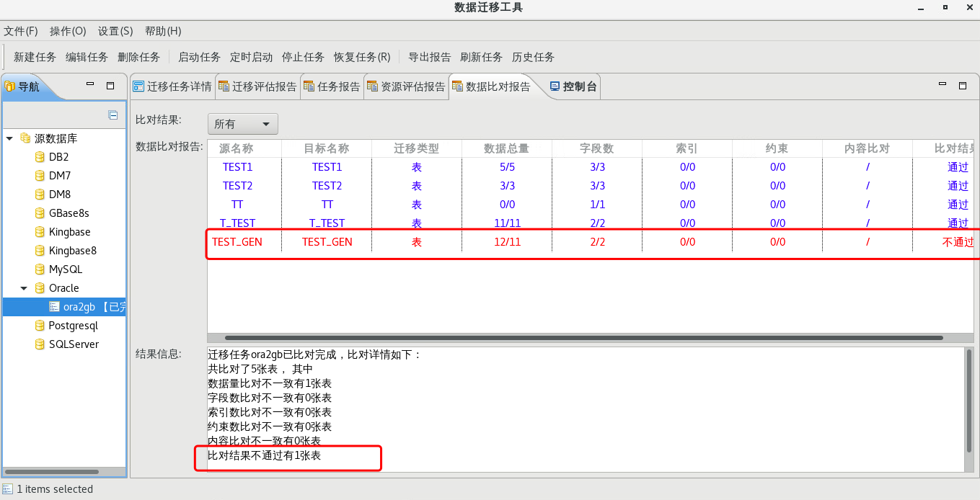
Task: Open the 操作(O) menu
Action: tap(68, 31)
